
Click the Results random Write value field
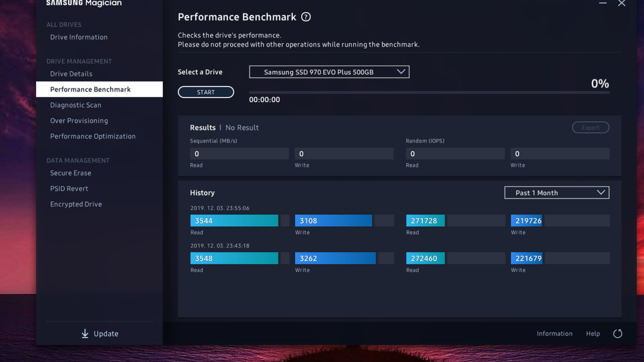pos(560,154)
